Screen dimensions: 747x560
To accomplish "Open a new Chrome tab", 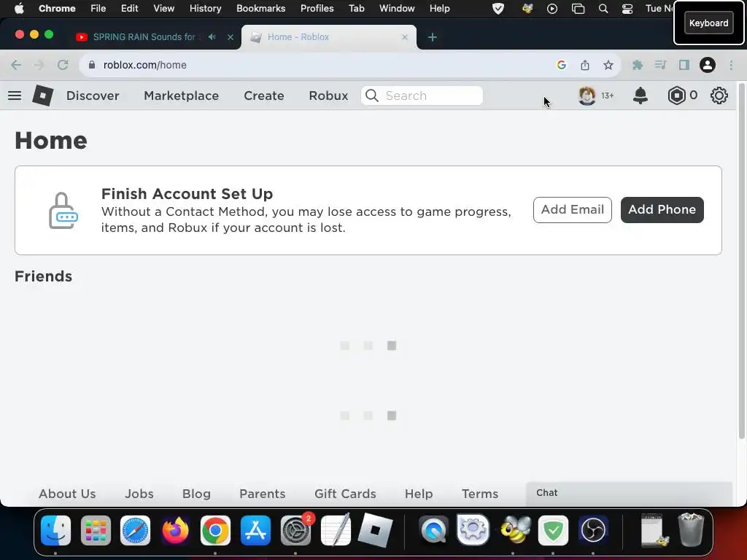I will pyautogui.click(x=432, y=37).
